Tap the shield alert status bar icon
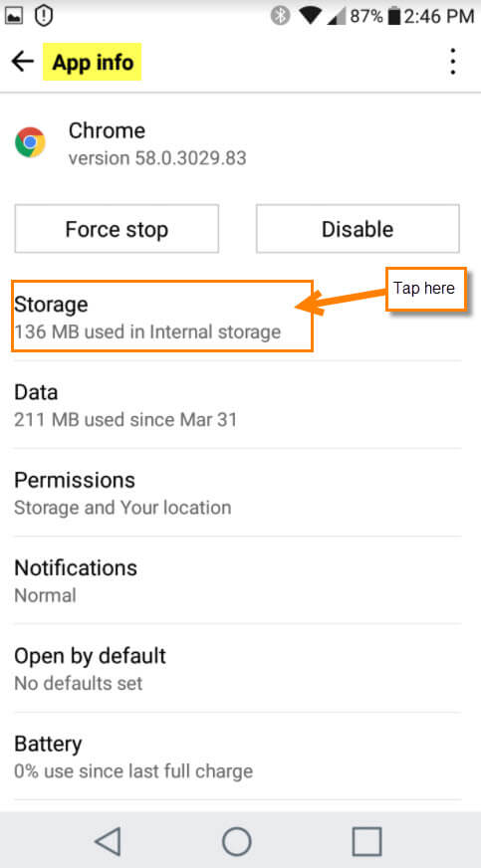The height and width of the screenshot is (868, 481). coord(44,17)
